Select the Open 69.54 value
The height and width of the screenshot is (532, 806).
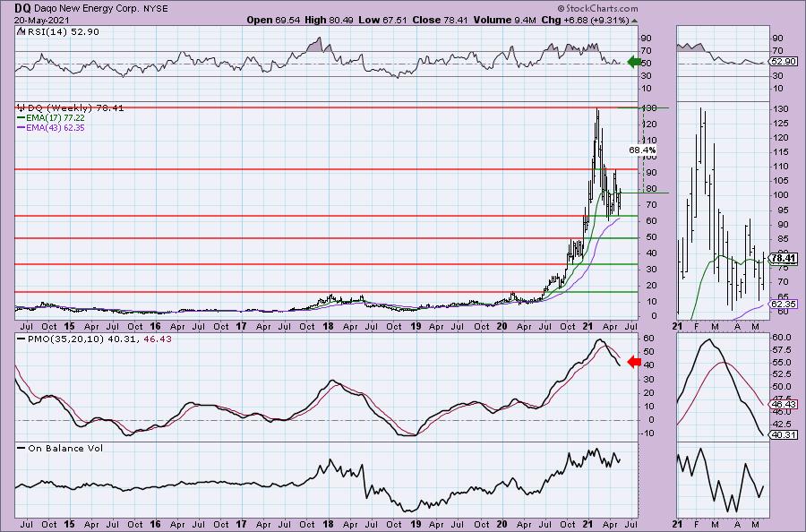tap(273, 20)
